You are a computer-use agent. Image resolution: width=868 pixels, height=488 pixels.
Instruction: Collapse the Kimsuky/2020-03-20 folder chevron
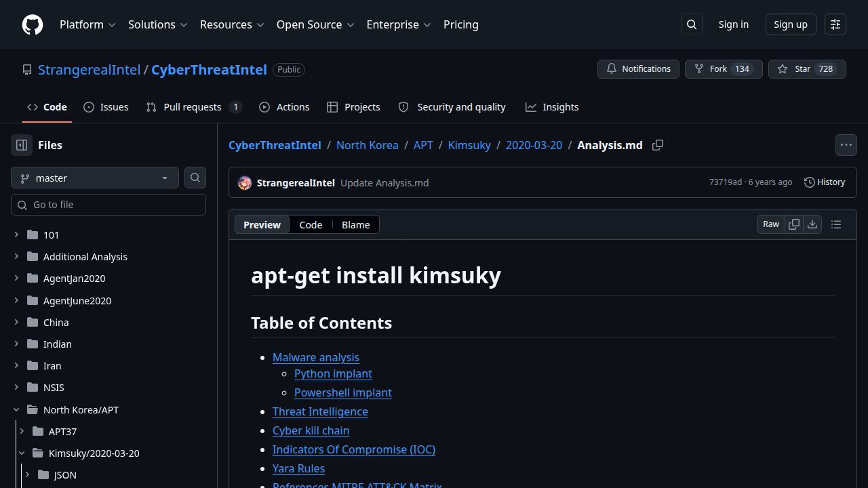pyautogui.click(x=22, y=453)
